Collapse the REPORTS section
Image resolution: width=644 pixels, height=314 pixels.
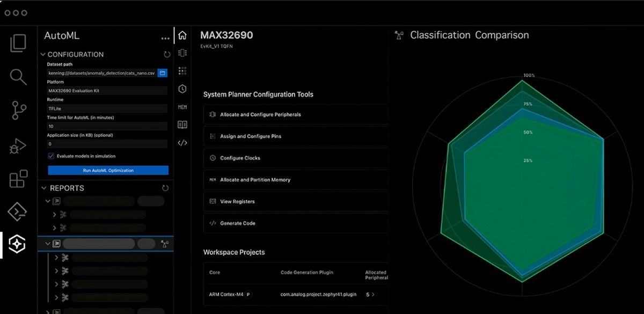(43, 188)
